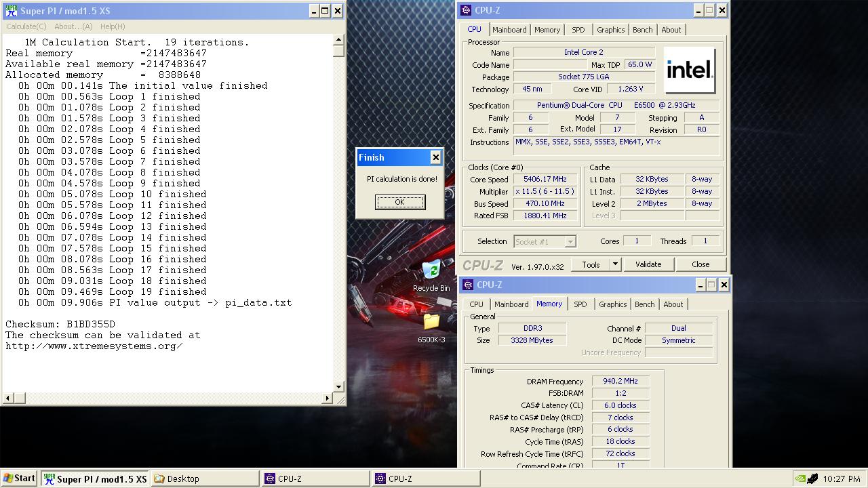
Task: Click Loop 19 finished line
Action: [x=113, y=291]
